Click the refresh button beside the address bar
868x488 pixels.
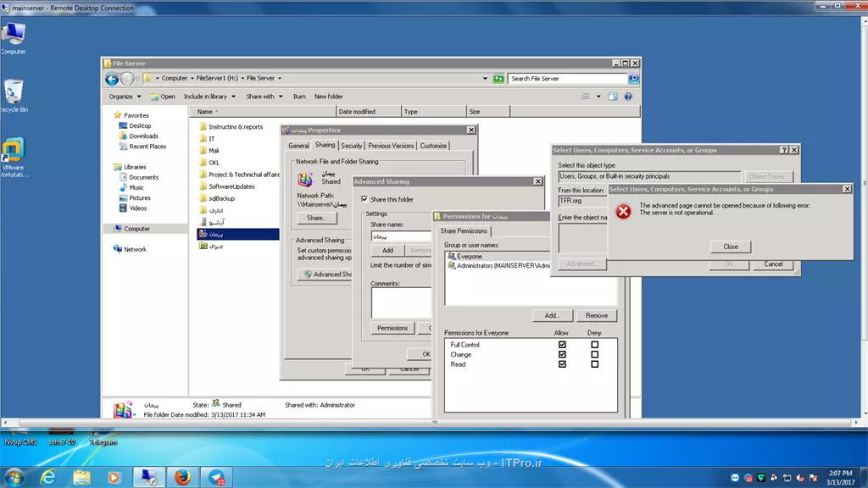498,79
